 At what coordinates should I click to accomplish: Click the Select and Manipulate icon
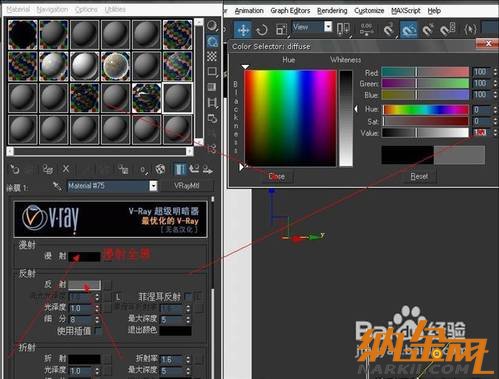pos(366,29)
